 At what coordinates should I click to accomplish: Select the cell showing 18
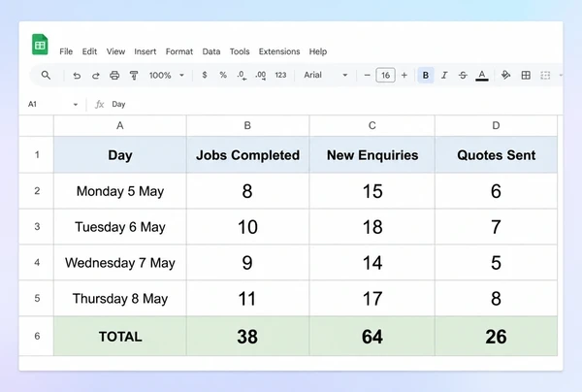click(372, 227)
